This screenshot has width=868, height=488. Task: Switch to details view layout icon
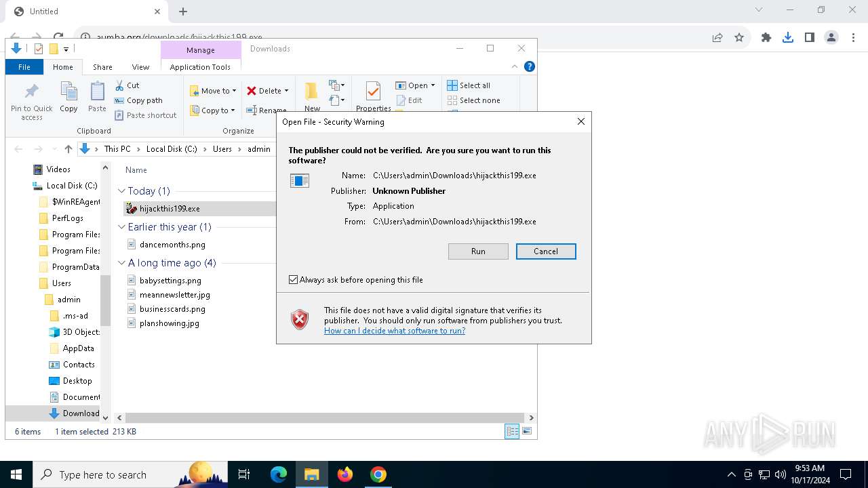[512, 431]
